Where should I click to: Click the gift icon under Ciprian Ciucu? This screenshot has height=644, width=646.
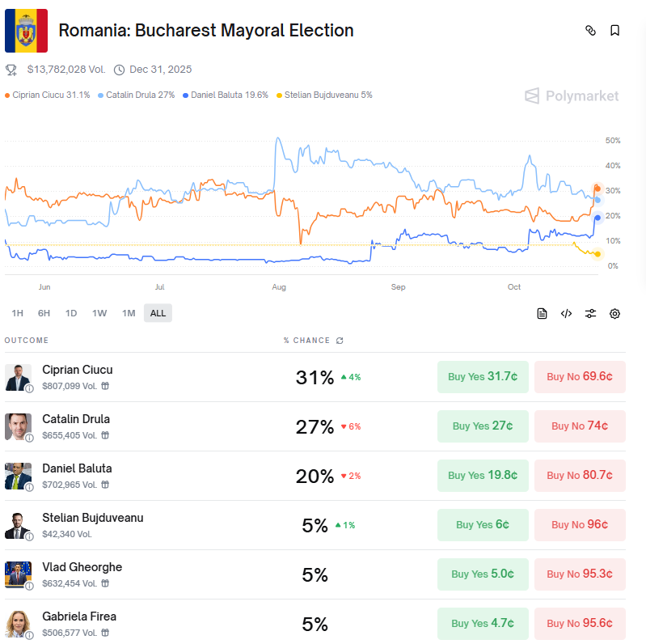[x=105, y=386]
